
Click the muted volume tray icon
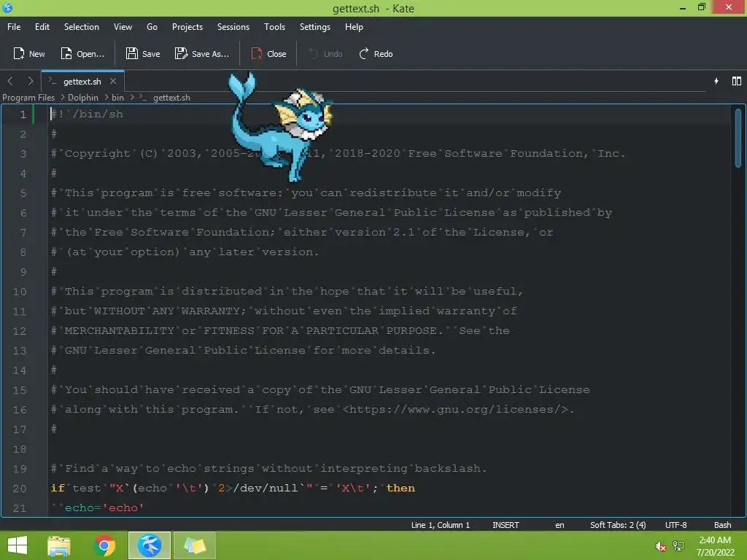(660, 547)
